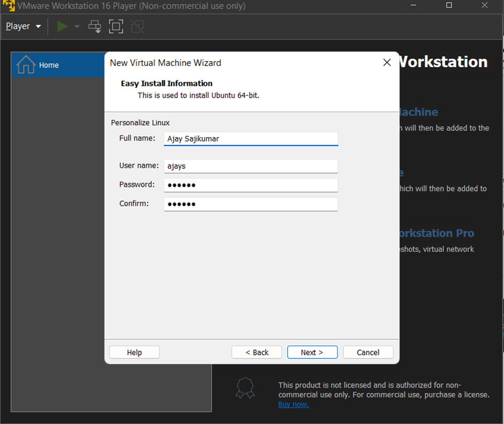Click the Easy Install Information heading
The image size is (504, 424).
tap(167, 84)
